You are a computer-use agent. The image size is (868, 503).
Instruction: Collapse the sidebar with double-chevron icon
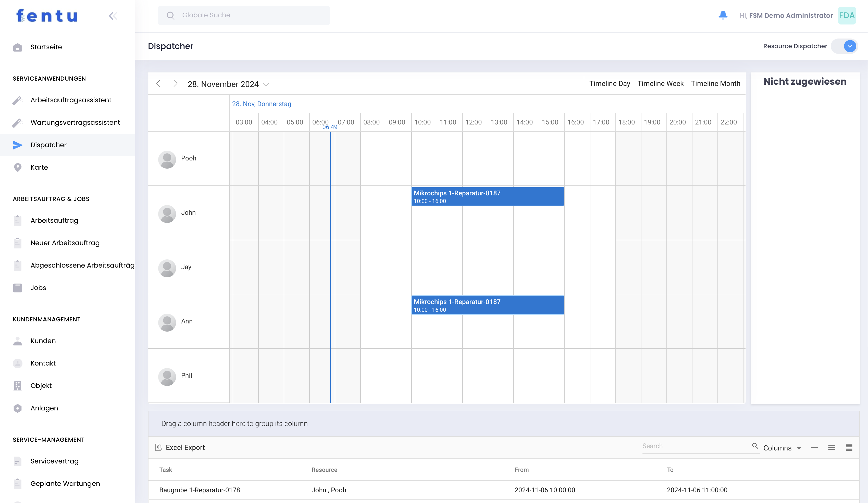pyautogui.click(x=113, y=16)
